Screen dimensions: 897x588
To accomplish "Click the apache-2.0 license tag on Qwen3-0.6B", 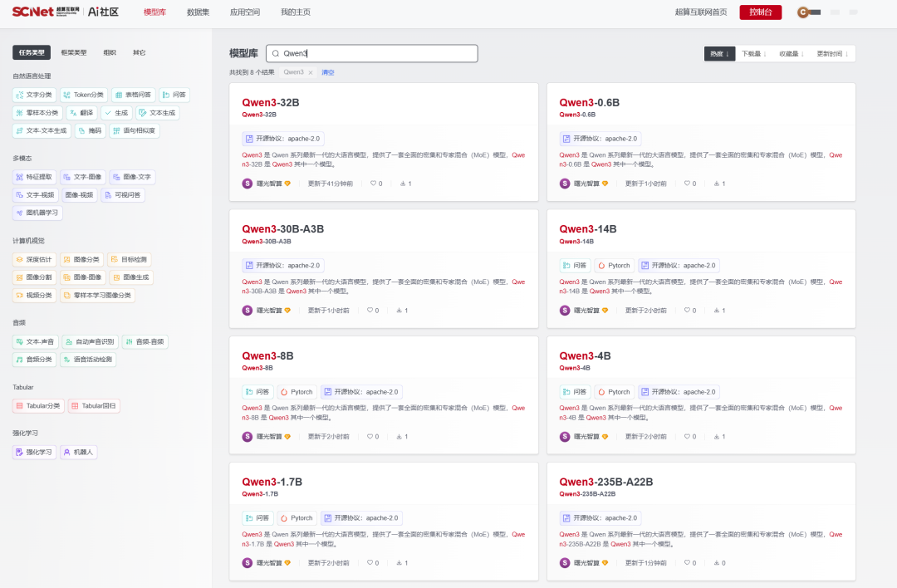I will coord(600,139).
